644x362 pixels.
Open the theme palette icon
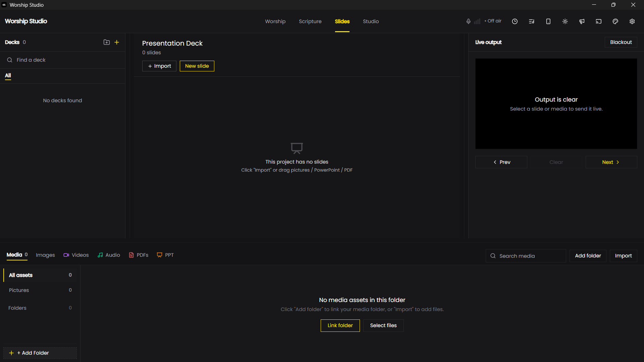pyautogui.click(x=615, y=21)
